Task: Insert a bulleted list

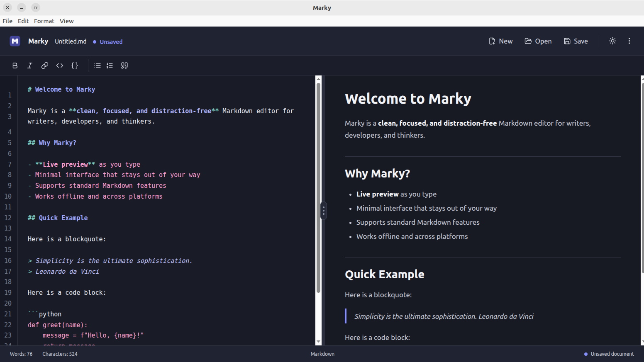Action: tap(98, 66)
